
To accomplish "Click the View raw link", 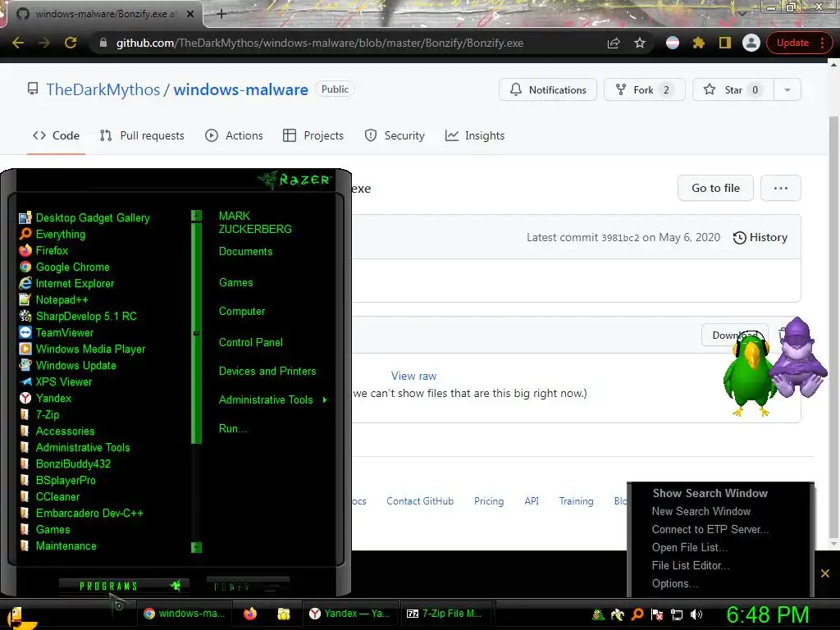I will [x=413, y=376].
